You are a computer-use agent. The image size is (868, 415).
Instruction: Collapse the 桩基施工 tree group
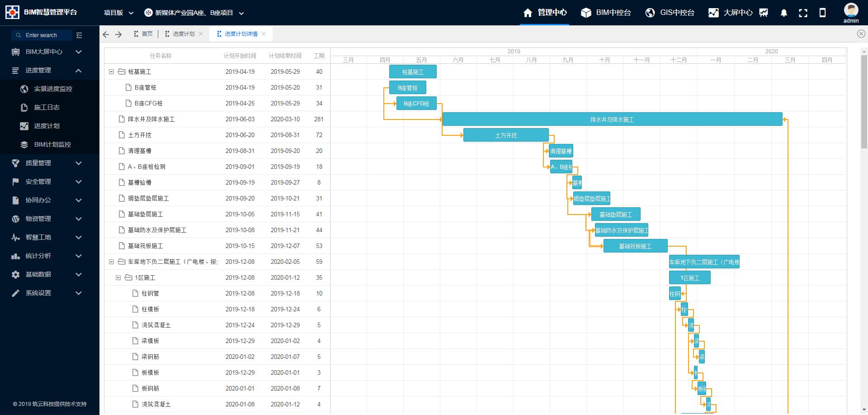click(112, 72)
